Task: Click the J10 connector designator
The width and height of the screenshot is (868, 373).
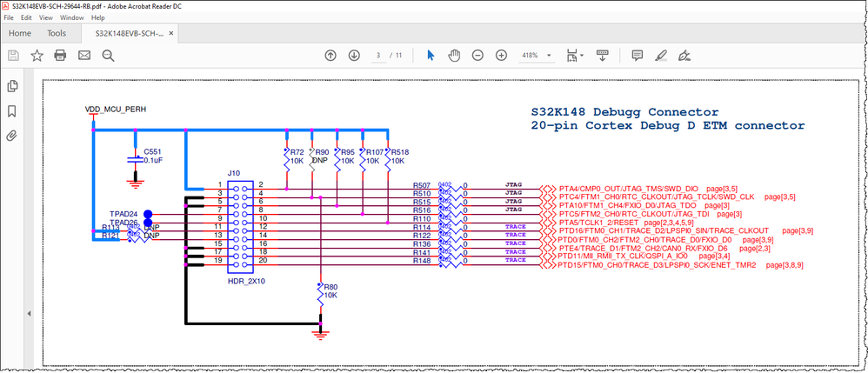Action: [x=234, y=173]
